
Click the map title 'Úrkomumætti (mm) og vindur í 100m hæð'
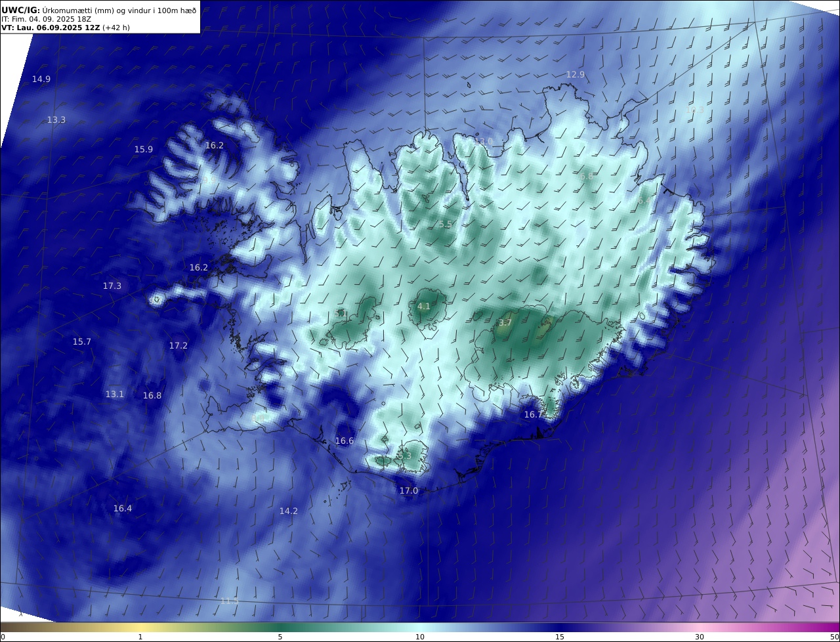[x=119, y=10]
